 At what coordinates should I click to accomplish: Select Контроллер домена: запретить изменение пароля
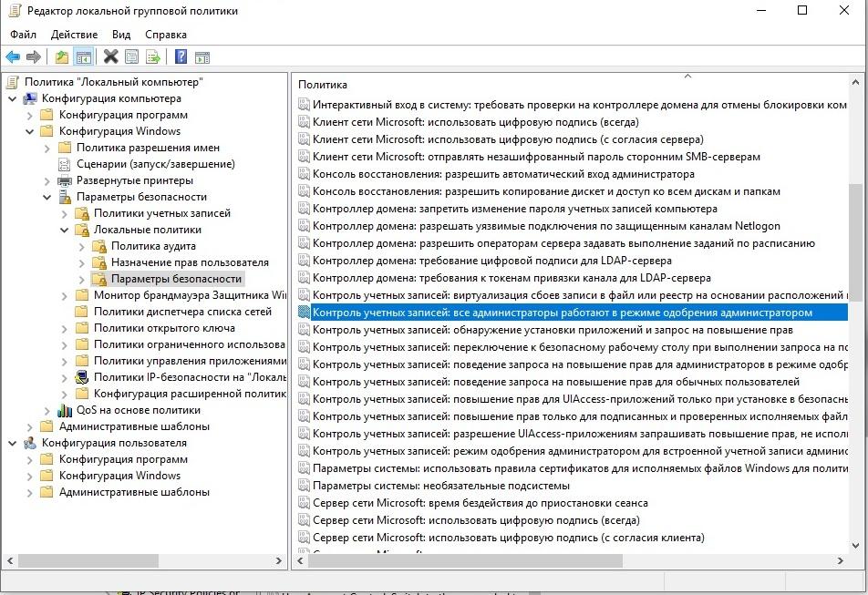tap(515, 209)
